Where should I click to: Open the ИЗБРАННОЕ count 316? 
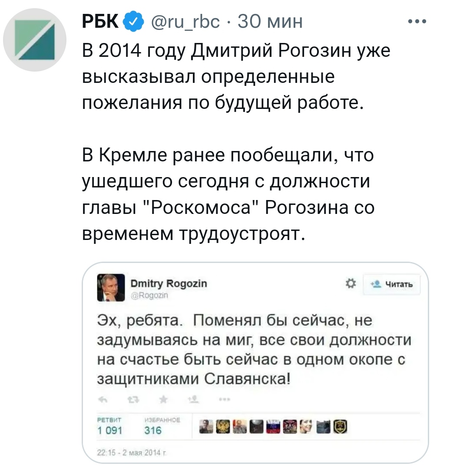click(x=152, y=430)
